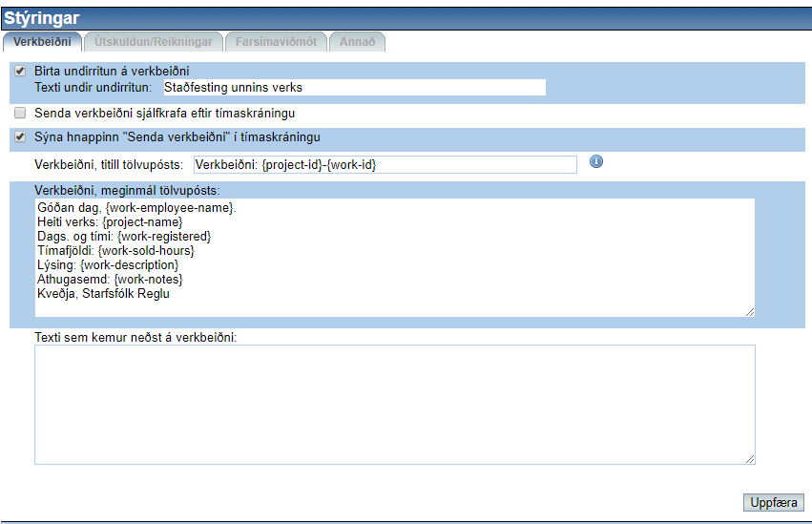
Task: Place cursor on 'Kveðja, Starfsfólk Reglu' line
Action: pyautogui.click(x=103, y=293)
